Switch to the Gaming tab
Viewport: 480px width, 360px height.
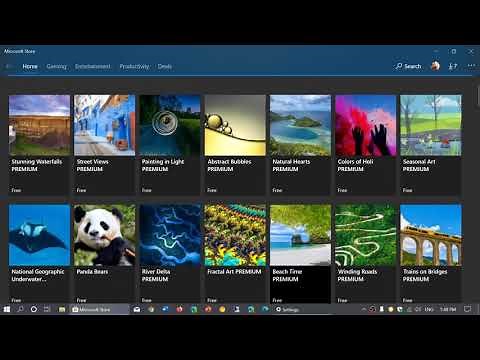click(56, 66)
